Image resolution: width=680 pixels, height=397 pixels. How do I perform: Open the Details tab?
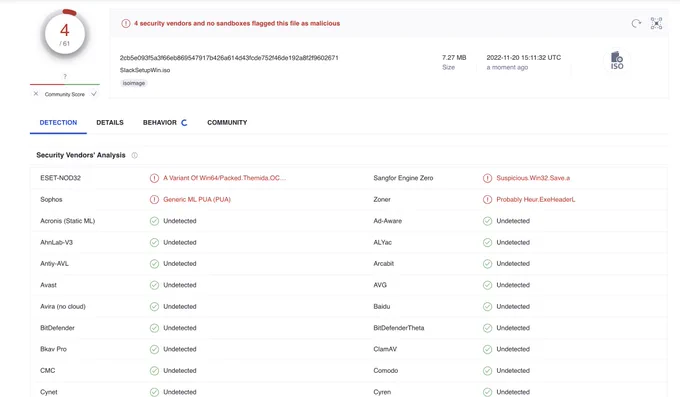[x=110, y=123]
